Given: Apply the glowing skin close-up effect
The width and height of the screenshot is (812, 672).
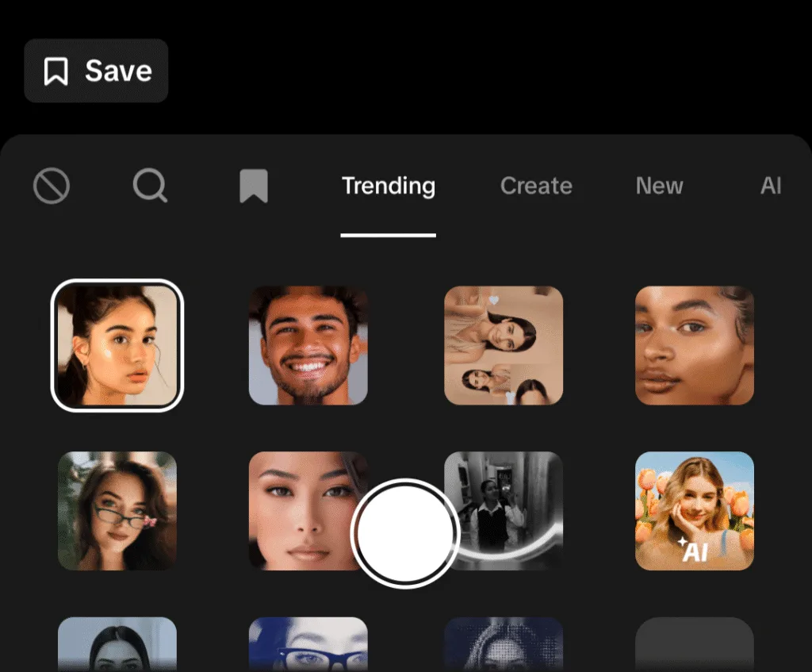Looking at the screenshot, I should pyautogui.click(x=695, y=345).
